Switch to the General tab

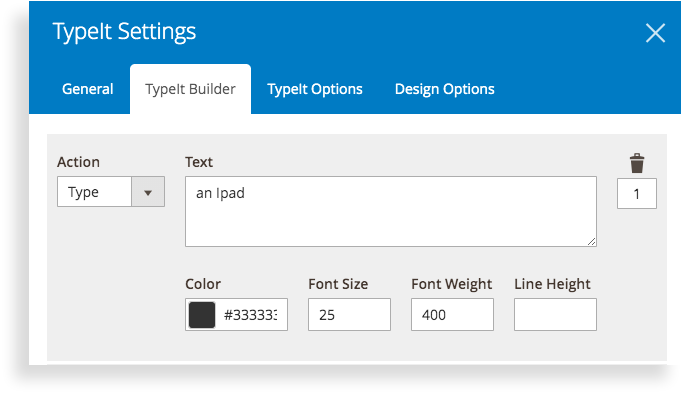point(87,89)
